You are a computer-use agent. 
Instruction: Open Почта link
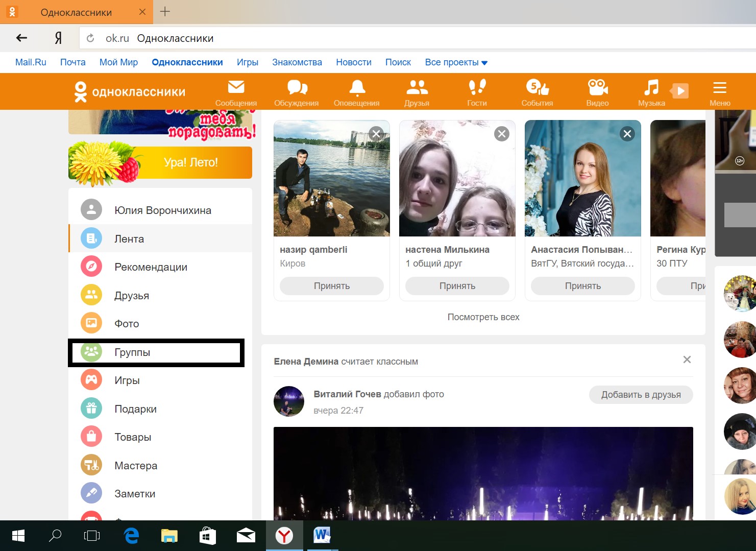[x=73, y=62]
